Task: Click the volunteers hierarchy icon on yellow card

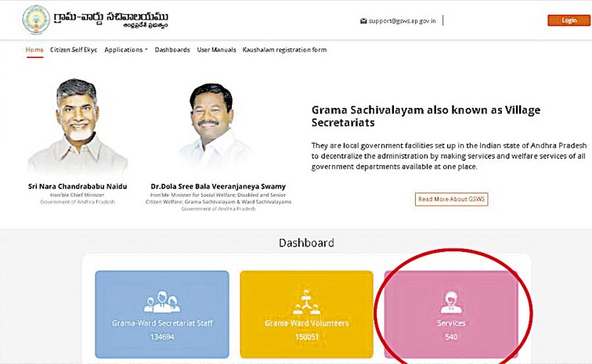Action: 307,302
